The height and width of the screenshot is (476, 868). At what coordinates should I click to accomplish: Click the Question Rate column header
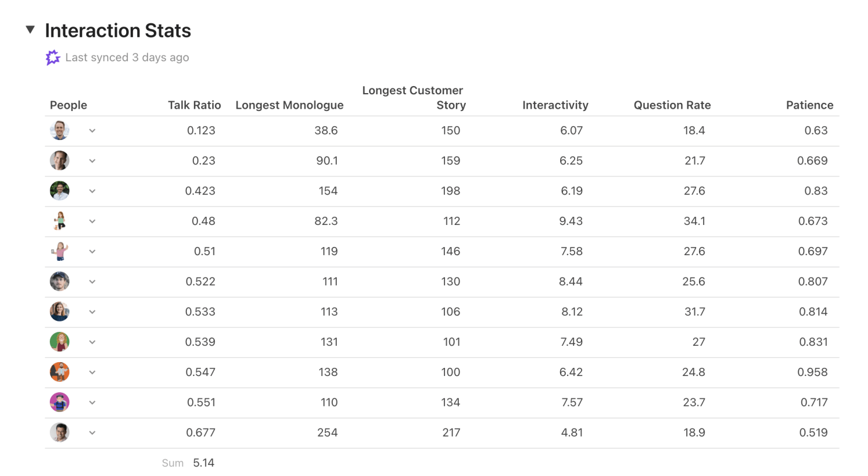[x=672, y=105]
